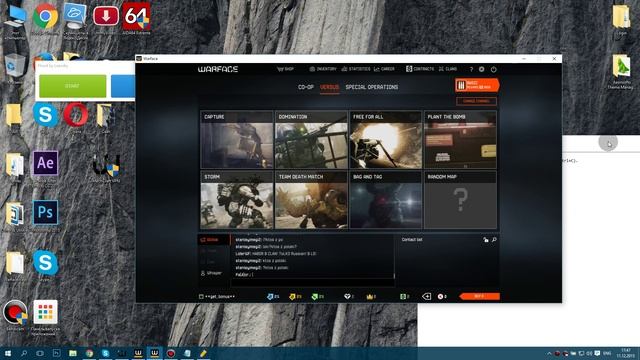
Task: Click the left-arrow tag icon in status bar
Action: pos(427,297)
